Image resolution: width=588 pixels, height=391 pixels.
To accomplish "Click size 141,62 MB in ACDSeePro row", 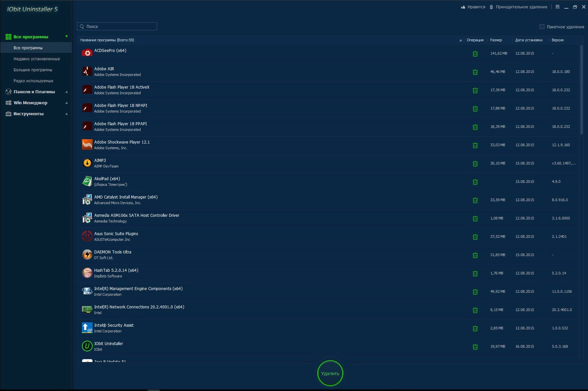I will pos(499,53).
